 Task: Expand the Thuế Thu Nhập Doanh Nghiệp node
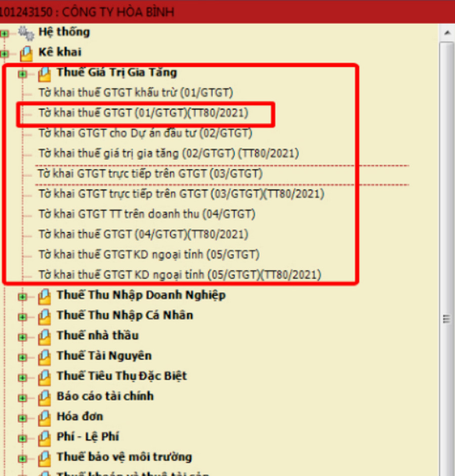point(22,297)
